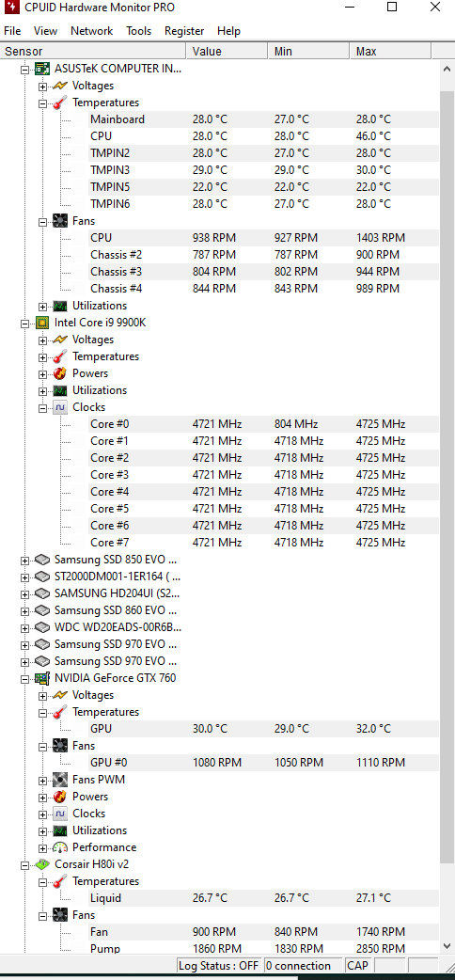Open the Tools menu
Viewport: 455px width, 980px height.
coord(139,31)
